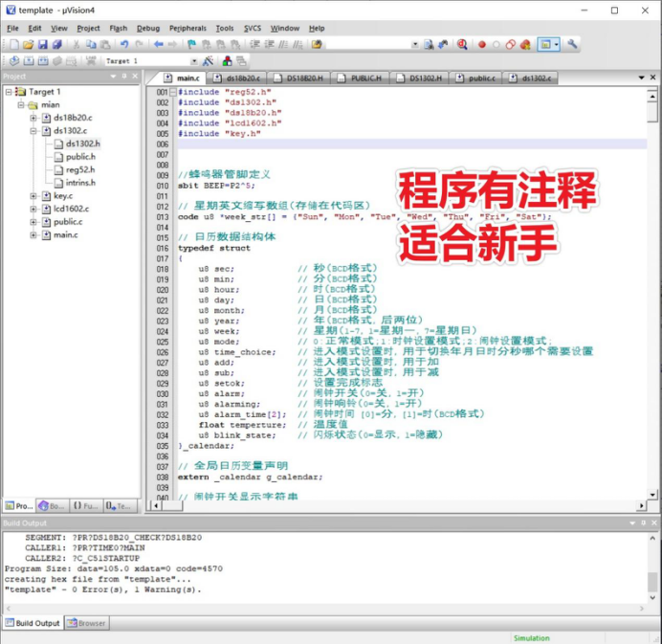Switch to the ds1302.c editor tab

pyautogui.click(x=530, y=78)
